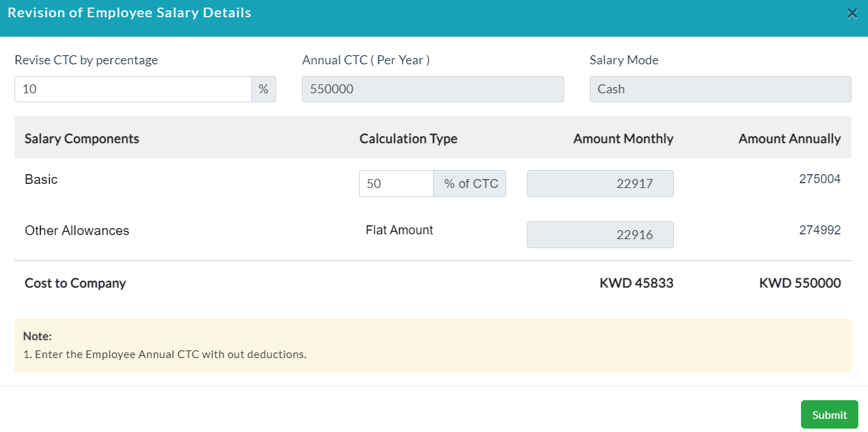The width and height of the screenshot is (868, 432).
Task: Click the 'Flat Amount' calculation type text
Action: click(399, 230)
